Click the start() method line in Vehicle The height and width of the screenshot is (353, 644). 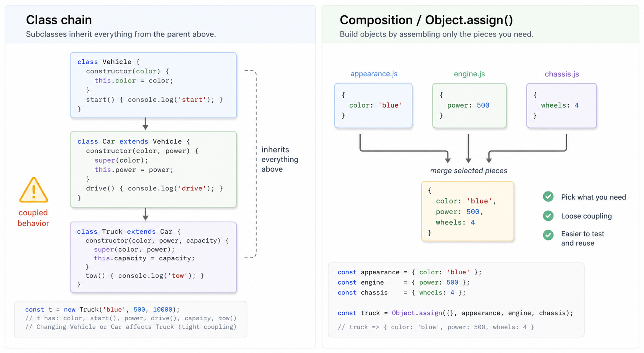point(154,100)
